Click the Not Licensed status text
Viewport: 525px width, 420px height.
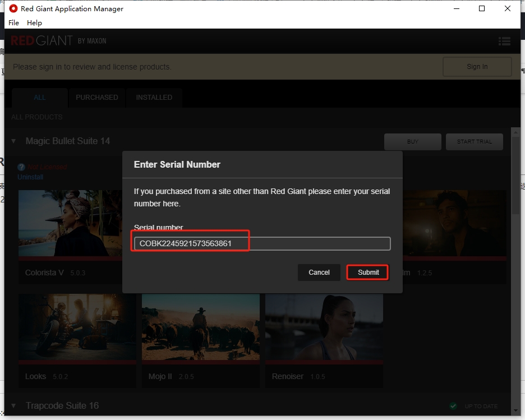pyautogui.click(x=47, y=167)
